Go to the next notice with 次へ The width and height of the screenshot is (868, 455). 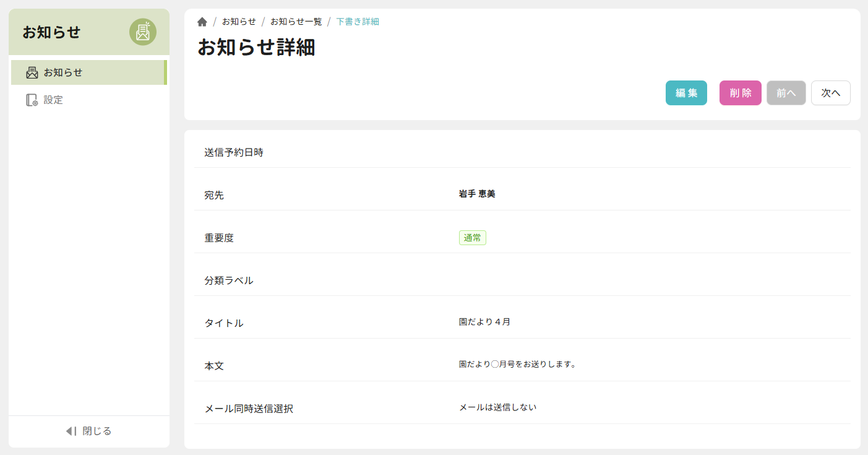click(830, 93)
